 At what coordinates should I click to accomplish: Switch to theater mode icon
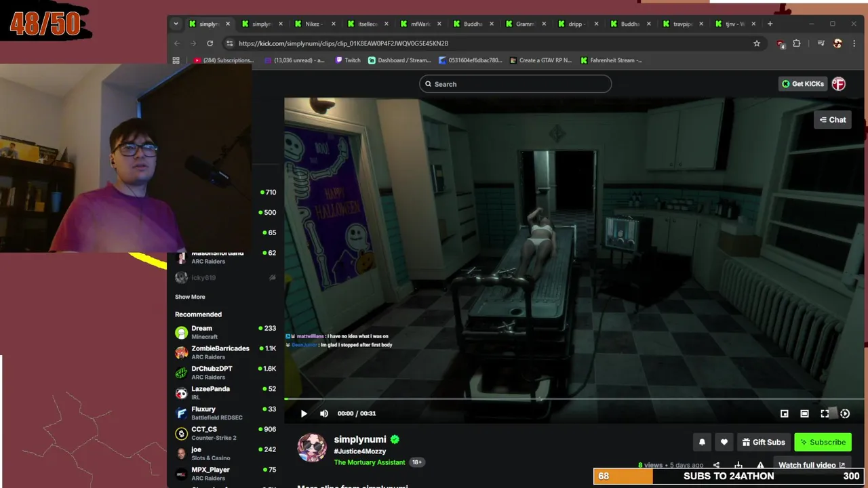point(804,413)
